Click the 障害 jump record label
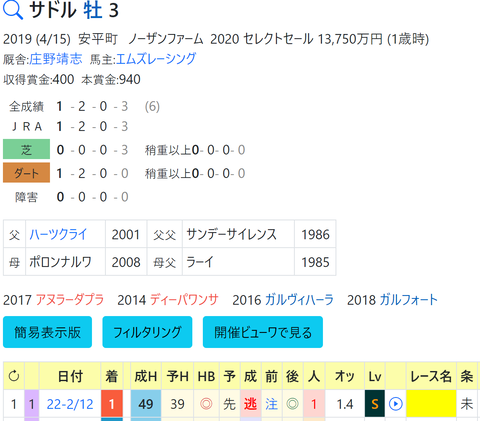 pyautogui.click(x=26, y=197)
